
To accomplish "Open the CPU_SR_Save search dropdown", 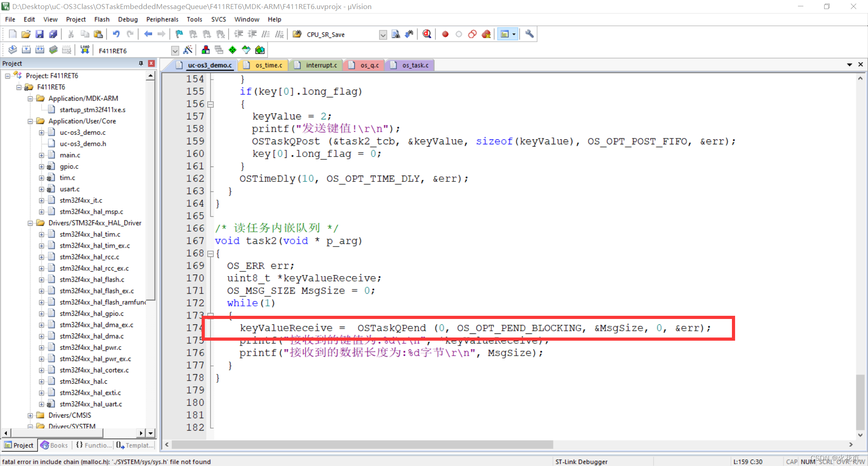I will click(383, 35).
